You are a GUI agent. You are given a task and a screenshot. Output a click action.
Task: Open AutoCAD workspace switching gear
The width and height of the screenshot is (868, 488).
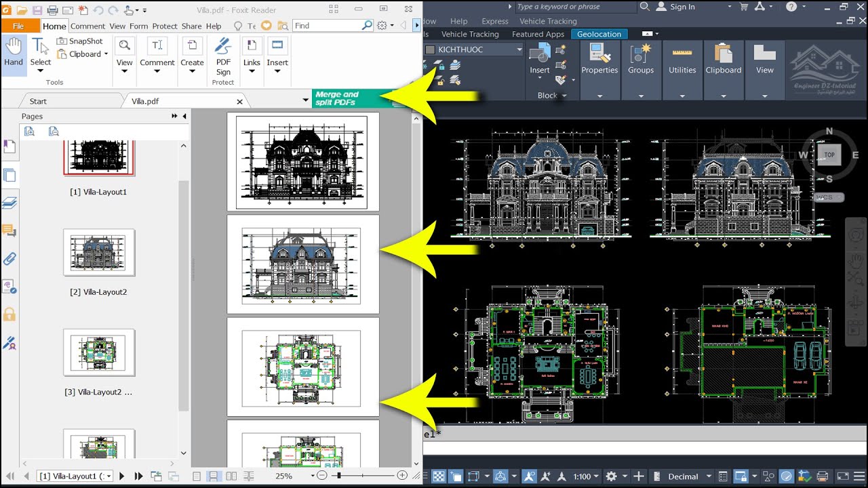click(611, 476)
